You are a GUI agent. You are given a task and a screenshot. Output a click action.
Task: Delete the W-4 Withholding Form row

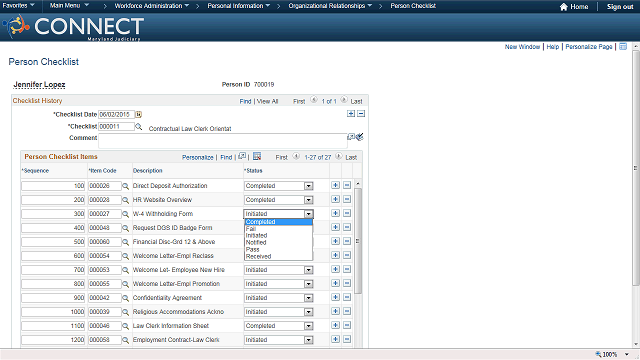point(347,213)
